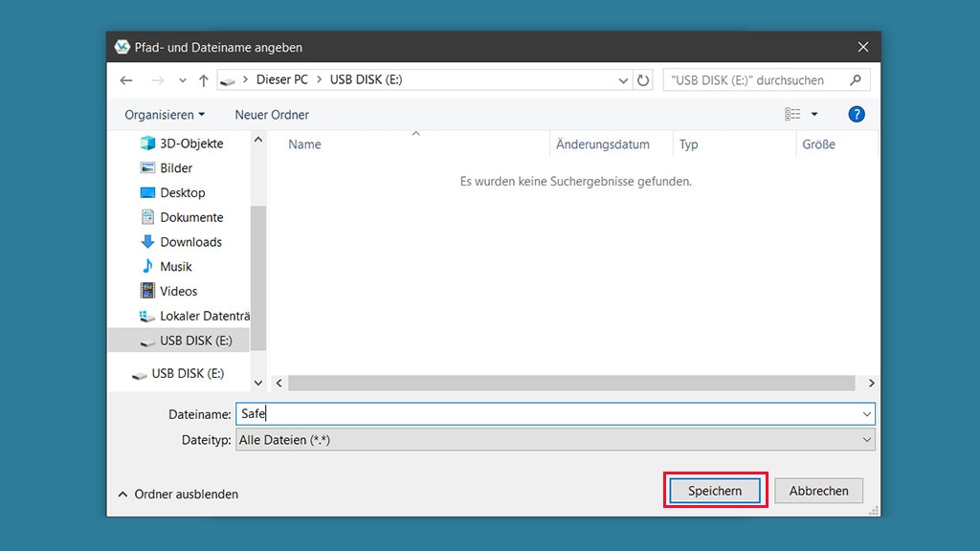
Task: Click the Speichern button
Action: click(x=714, y=490)
